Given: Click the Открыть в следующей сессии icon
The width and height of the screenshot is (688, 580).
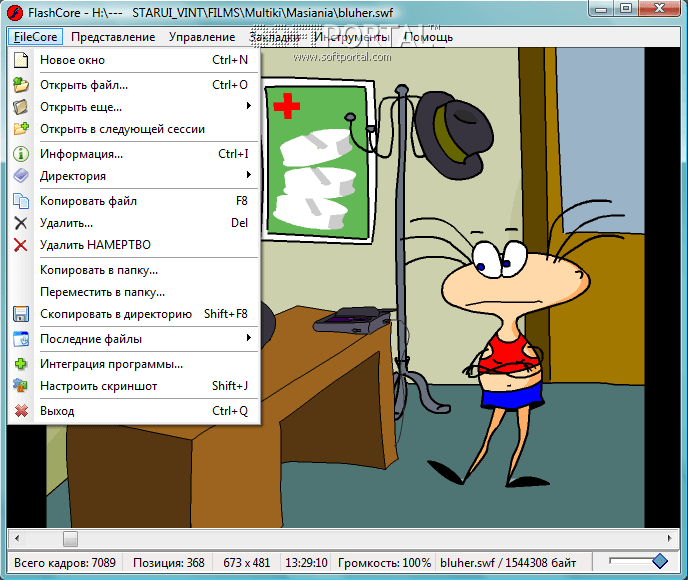Looking at the screenshot, I should [x=21, y=129].
